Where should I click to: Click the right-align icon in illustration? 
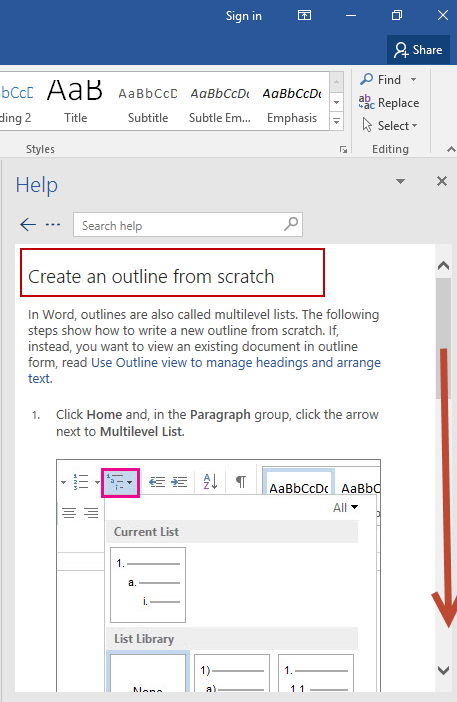tap(91, 513)
